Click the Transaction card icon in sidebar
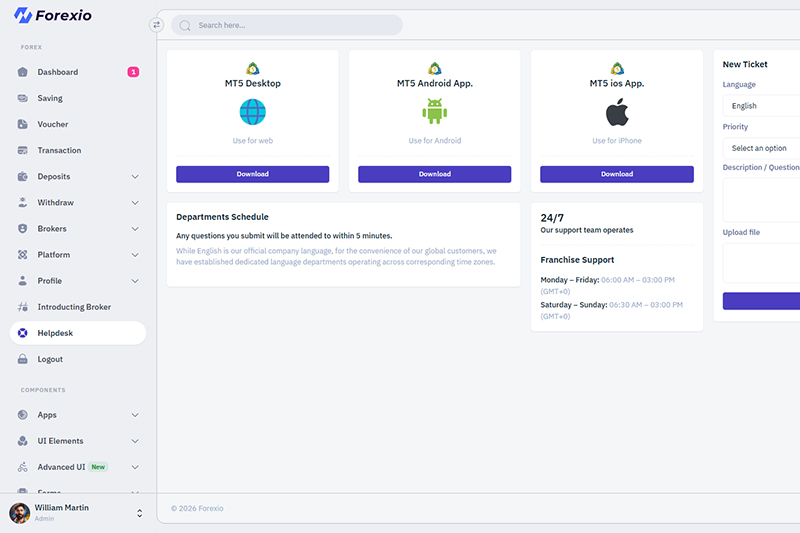 [x=23, y=150]
